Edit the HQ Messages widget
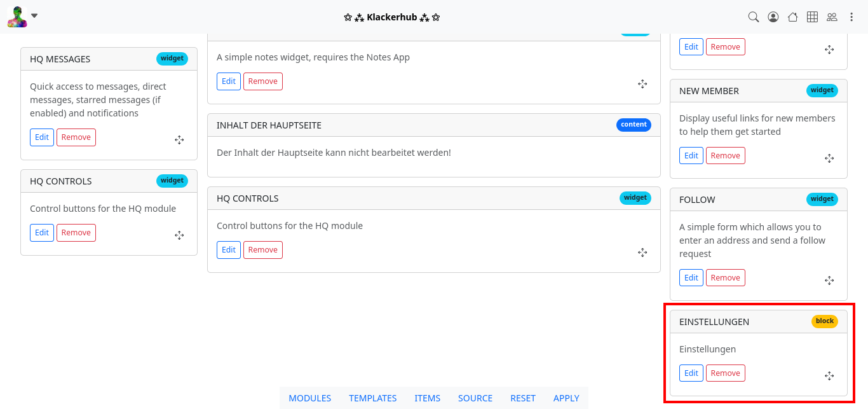Screen dimensions: 868x409 (x=42, y=137)
